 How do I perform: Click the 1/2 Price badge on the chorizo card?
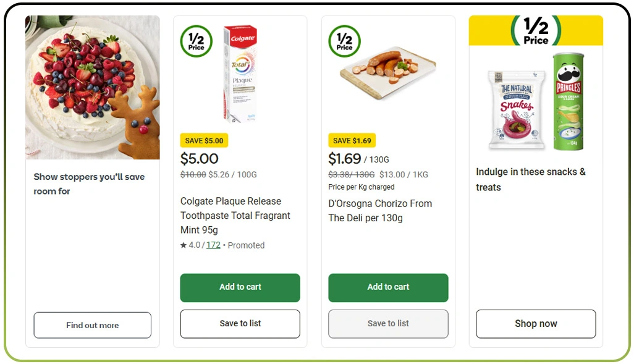coord(344,41)
